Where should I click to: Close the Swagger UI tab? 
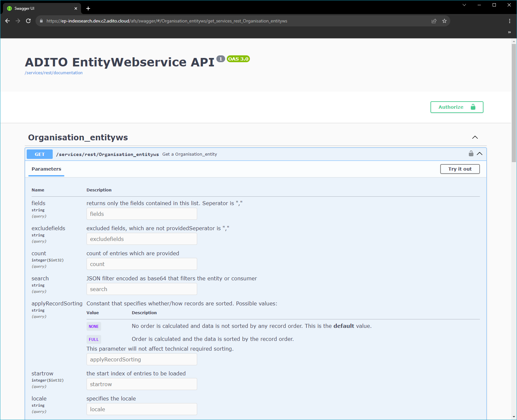(76, 8)
